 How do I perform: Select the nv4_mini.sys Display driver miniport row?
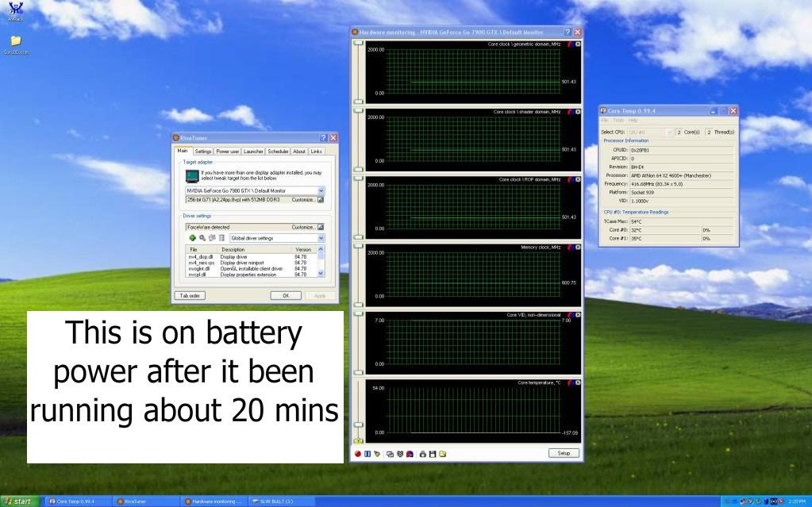tap(251, 263)
